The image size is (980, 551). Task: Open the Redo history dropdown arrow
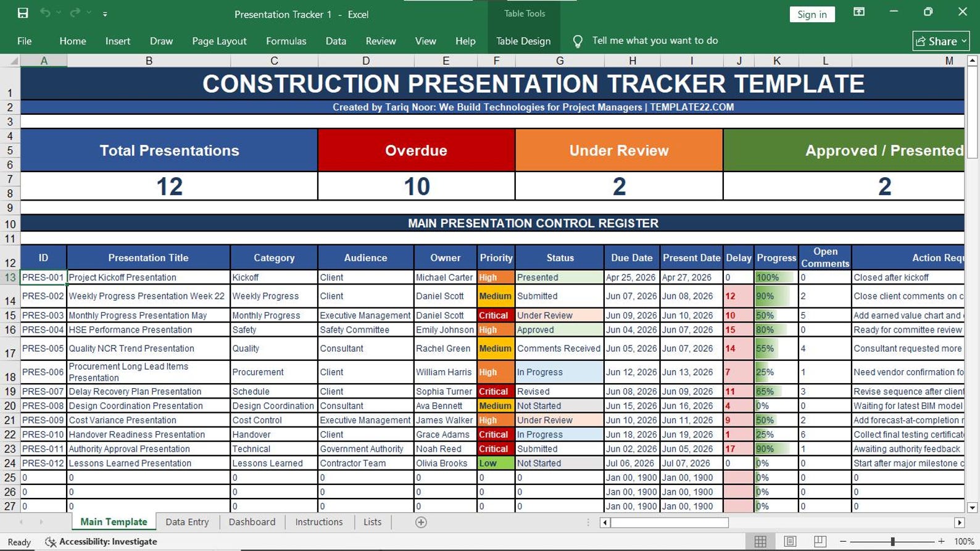tap(89, 13)
